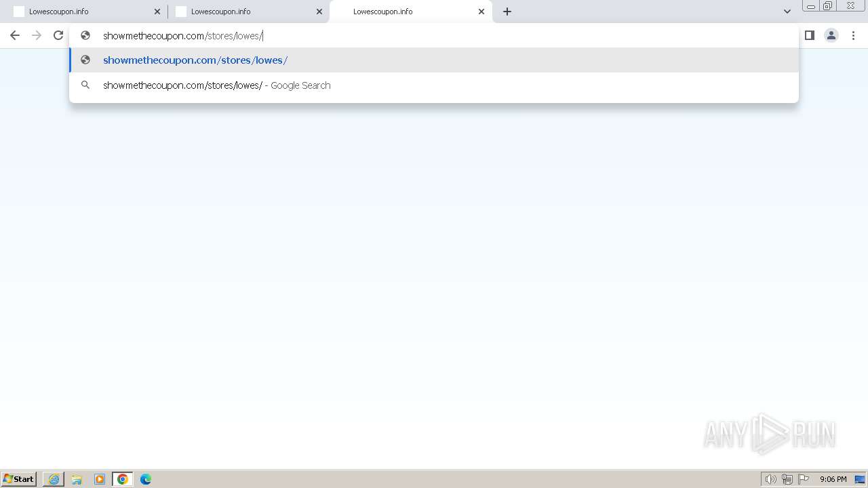Choose the Google Search suggestion for showmethecoupon.com
This screenshot has width=868, height=488.
coord(434,85)
